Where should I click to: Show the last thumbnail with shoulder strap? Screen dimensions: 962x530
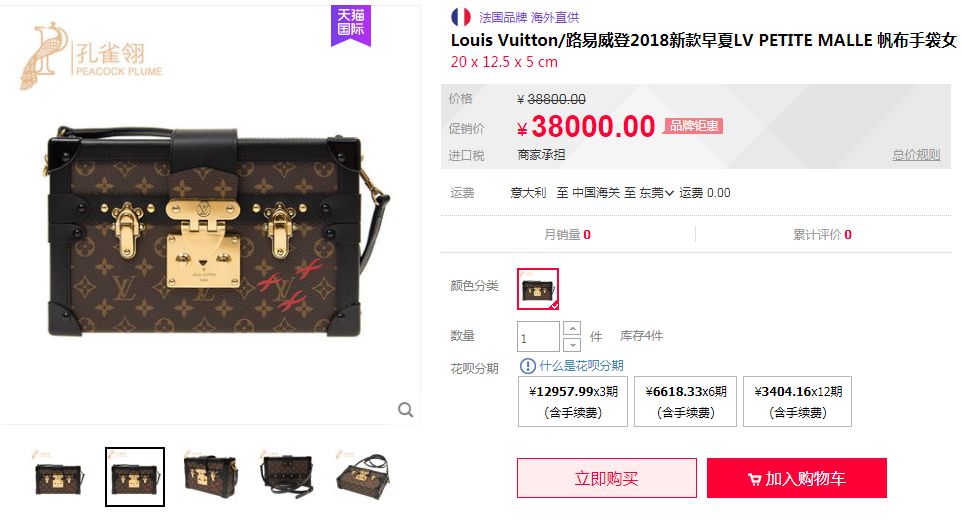pyautogui.click(x=364, y=477)
